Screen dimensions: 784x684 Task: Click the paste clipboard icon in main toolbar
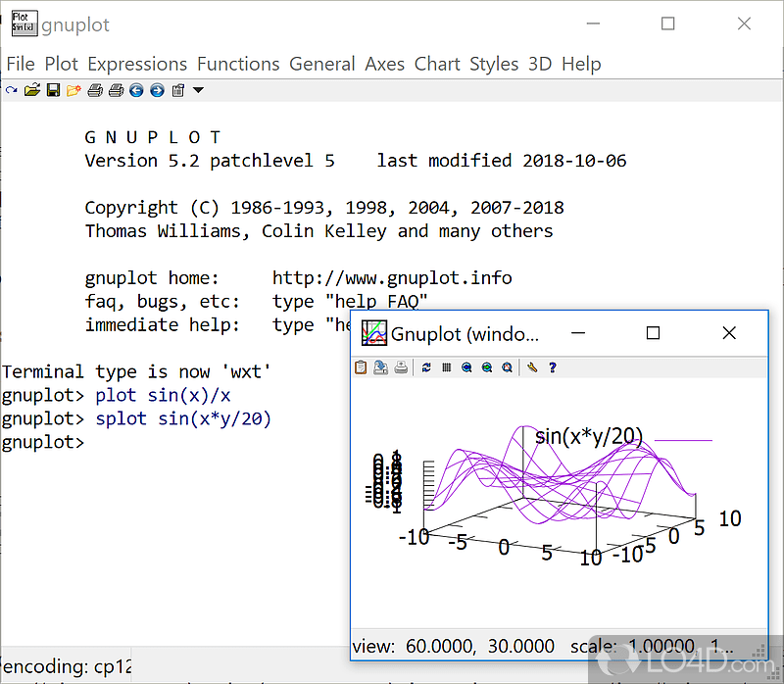(178, 90)
